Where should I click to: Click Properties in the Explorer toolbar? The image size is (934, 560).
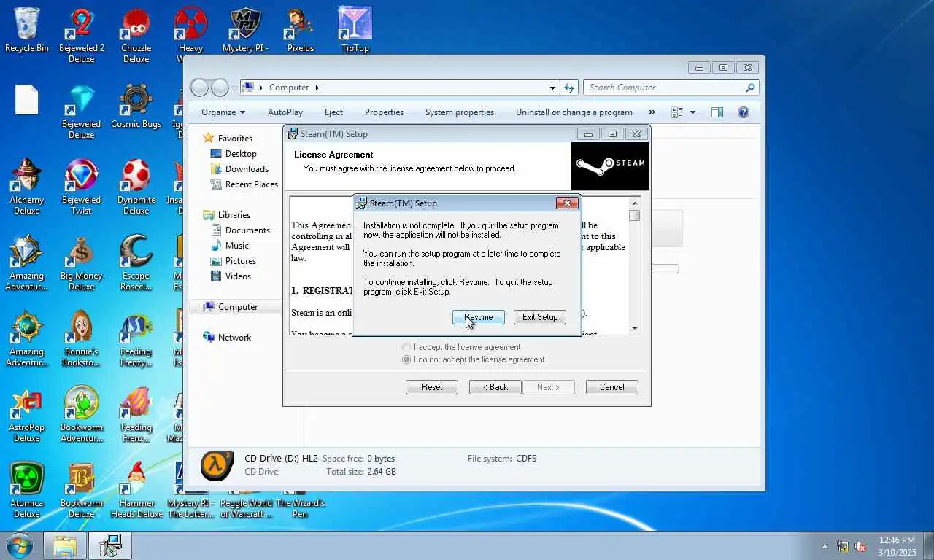click(x=384, y=112)
